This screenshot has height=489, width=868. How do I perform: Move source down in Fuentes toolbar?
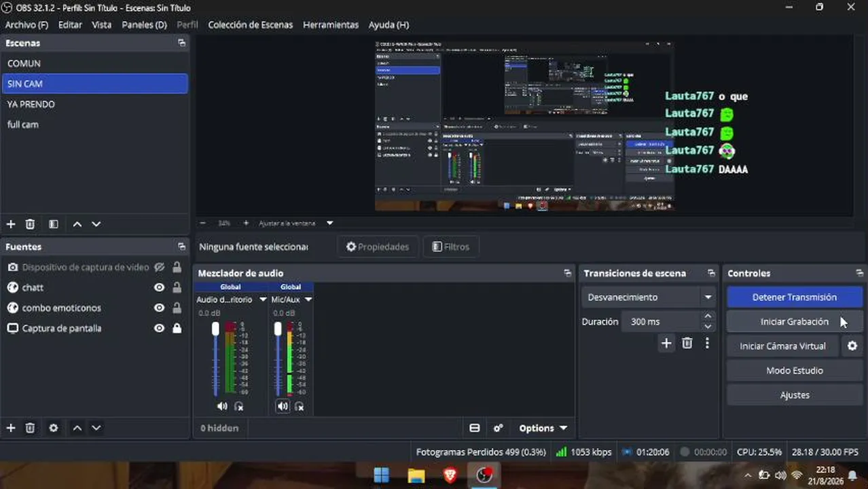(96, 428)
